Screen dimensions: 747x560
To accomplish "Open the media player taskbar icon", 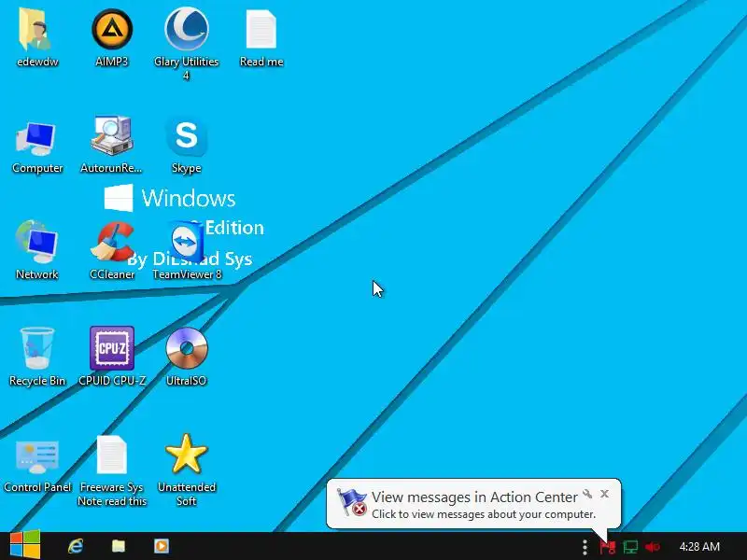I will pos(161,546).
